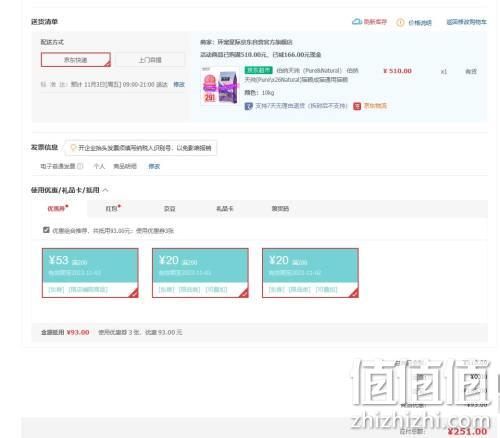Click the price explanation info icon
500x438 pixels.
400,22
